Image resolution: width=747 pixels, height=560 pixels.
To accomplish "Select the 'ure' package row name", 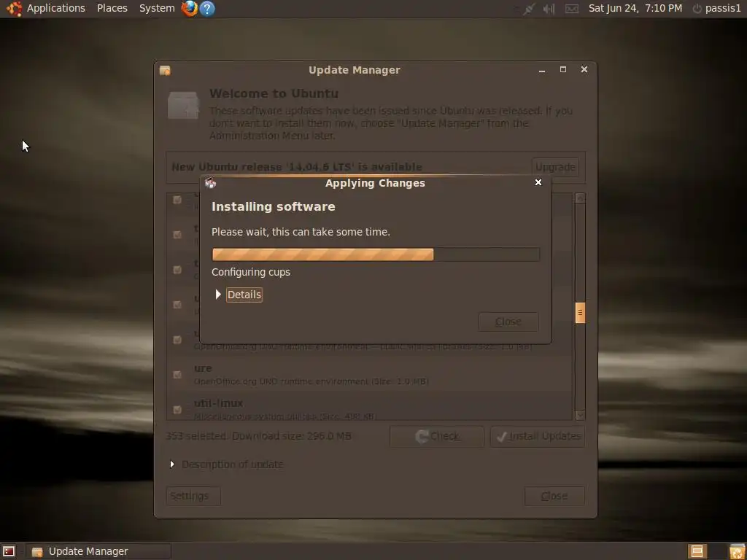I will click(203, 368).
